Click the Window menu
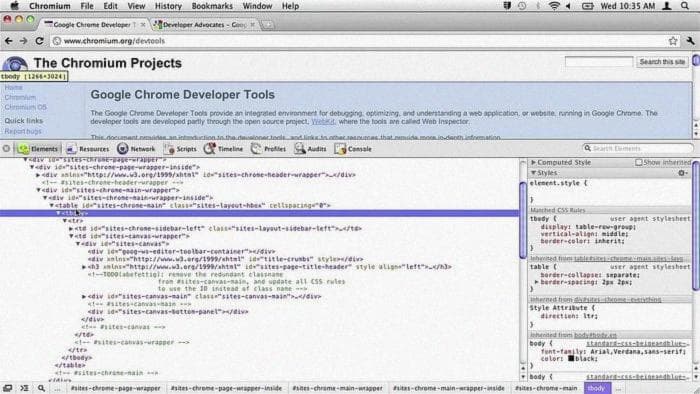700x394 pixels. 257,6
